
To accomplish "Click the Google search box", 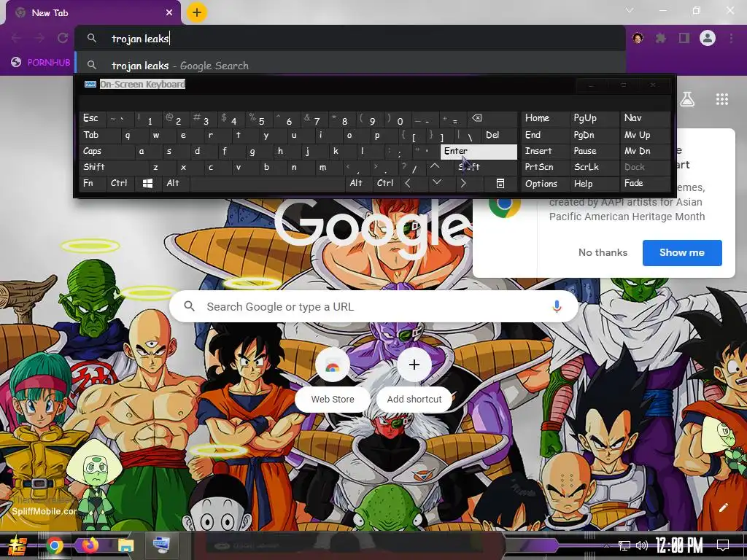I will click(x=374, y=306).
